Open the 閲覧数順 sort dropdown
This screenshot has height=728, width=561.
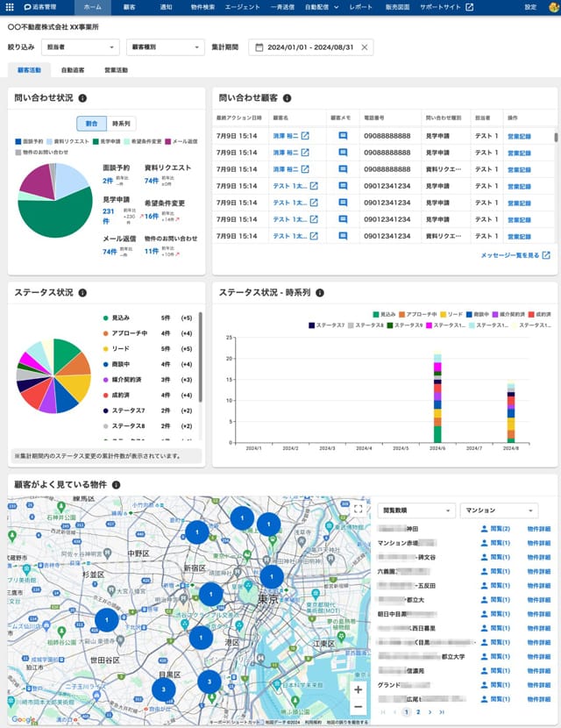click(x=416, y=510)
